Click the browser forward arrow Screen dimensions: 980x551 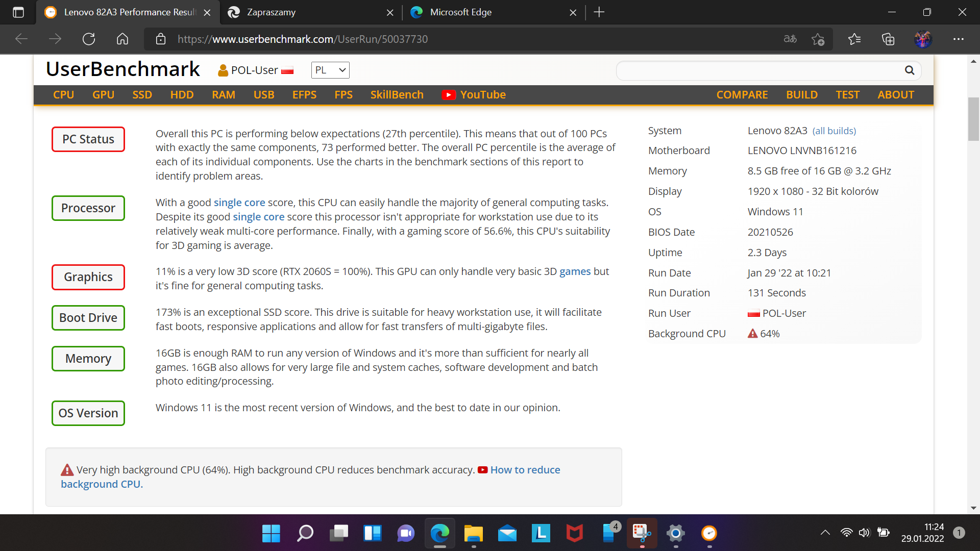(55, 39)
